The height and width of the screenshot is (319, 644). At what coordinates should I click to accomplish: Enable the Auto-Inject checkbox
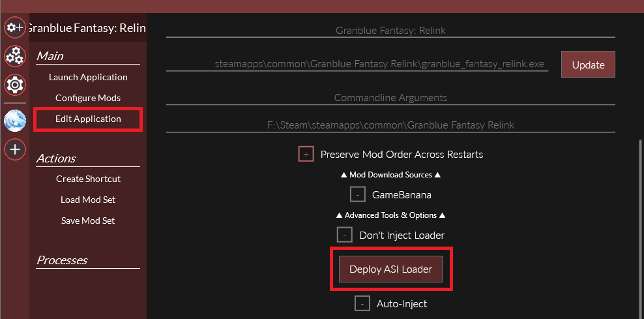click(362, 304)
